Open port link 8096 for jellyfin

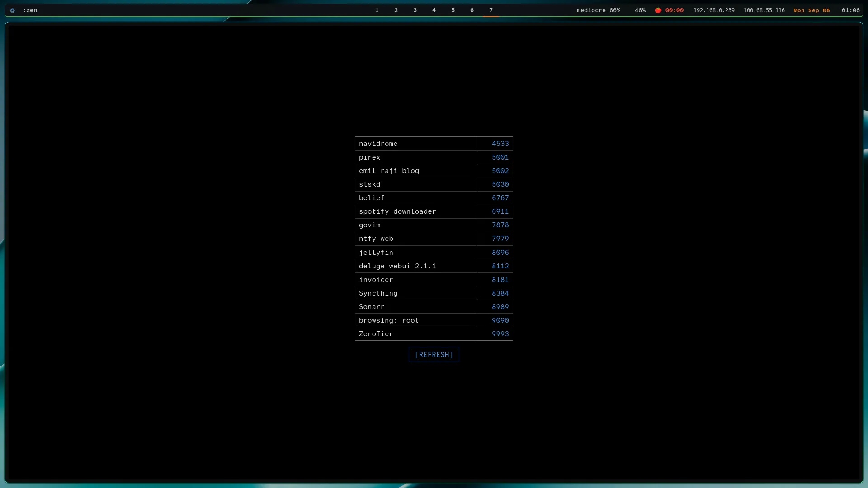point(500,253)
